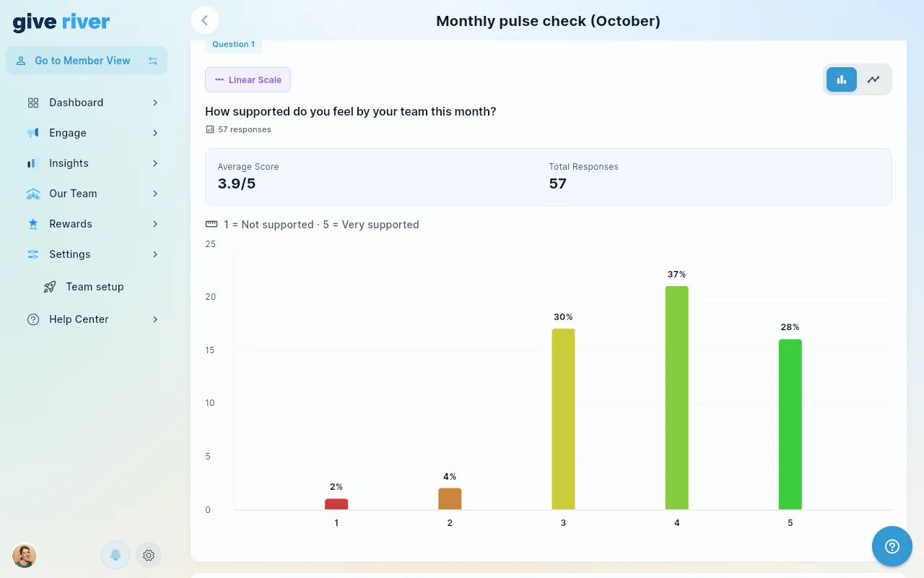Switch to line chart view
This screenshot has width=924, height=578.
coord(873,79)
